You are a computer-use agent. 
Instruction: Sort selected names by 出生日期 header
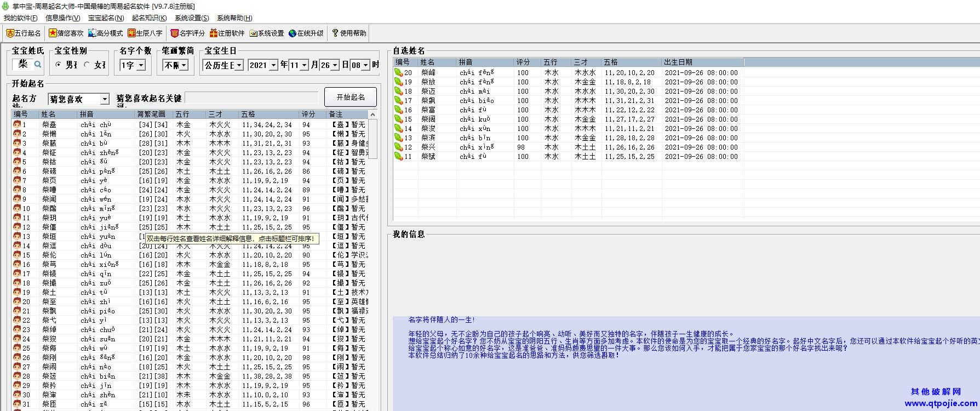[x=703, y=62]
